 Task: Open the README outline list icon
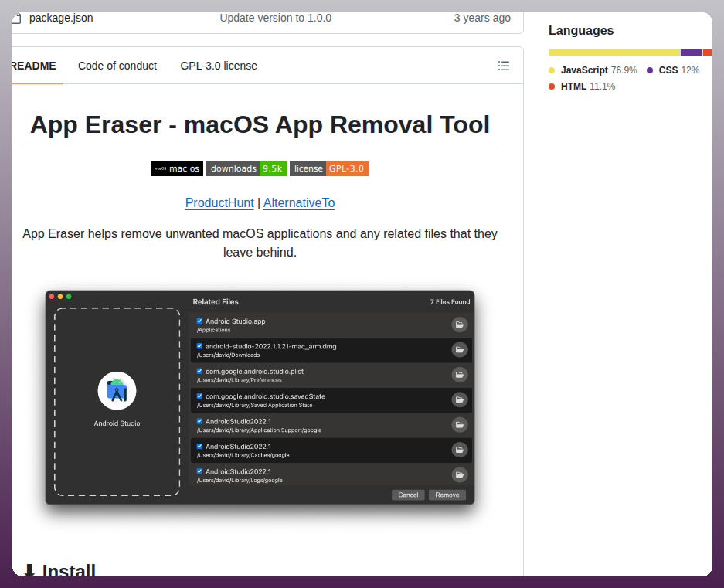point(503,66)
